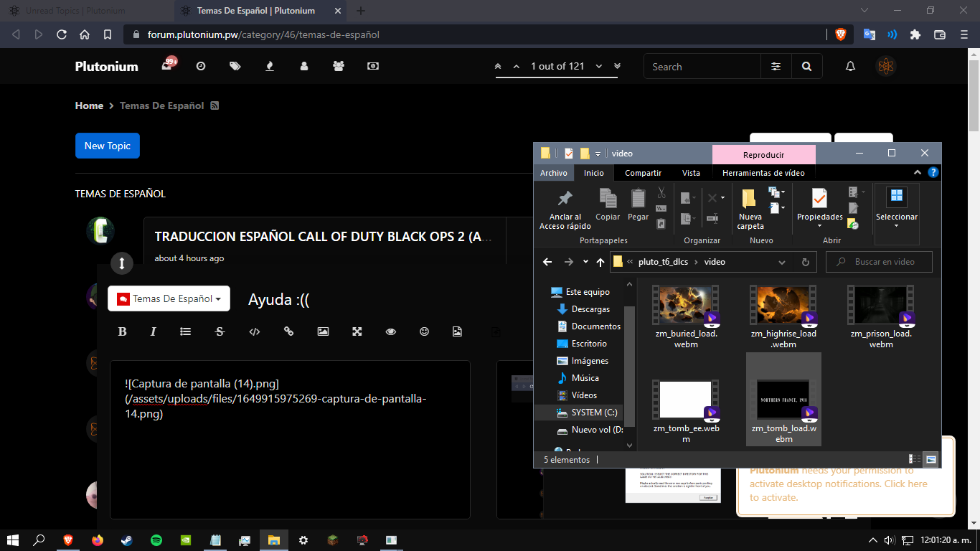980x551 pixels.
Task: Click the Cortar scissors icon
Action: tap(661, 193)
